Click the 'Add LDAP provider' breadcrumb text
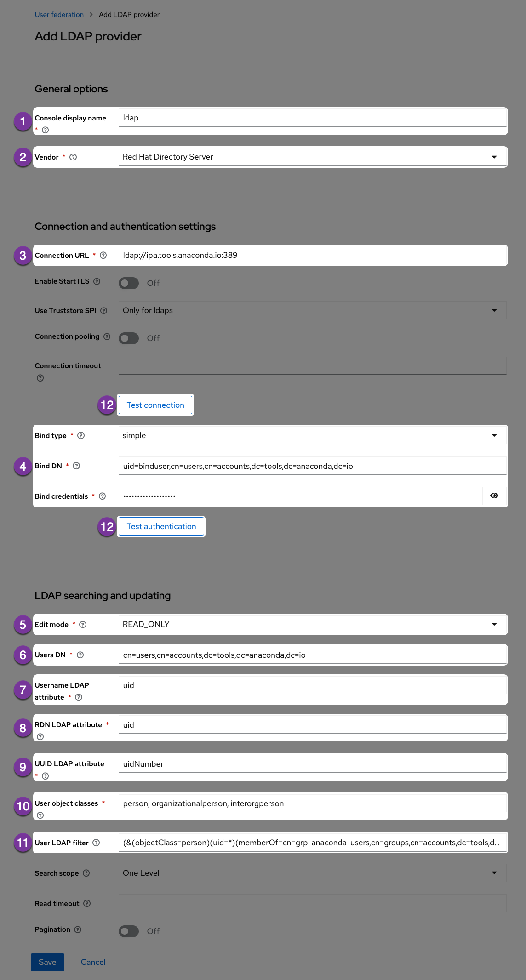The width and height of the screenshot is (526, 980). (129, 15)
